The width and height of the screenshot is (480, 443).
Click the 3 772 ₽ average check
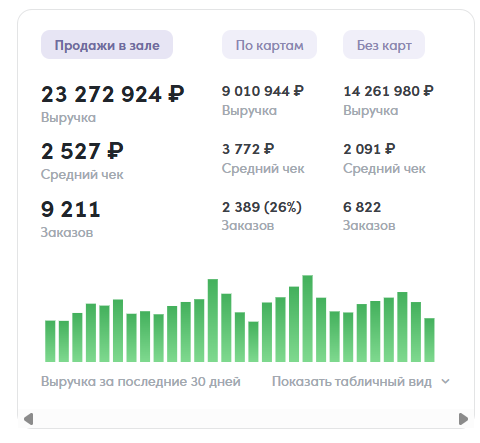(248, 149)
